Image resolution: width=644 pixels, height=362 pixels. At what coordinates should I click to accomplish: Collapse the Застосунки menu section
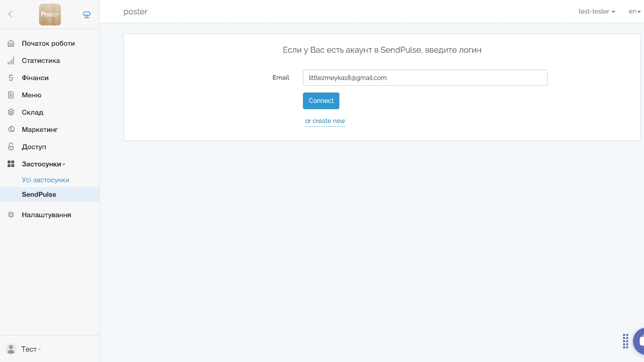tap(43, 164)
